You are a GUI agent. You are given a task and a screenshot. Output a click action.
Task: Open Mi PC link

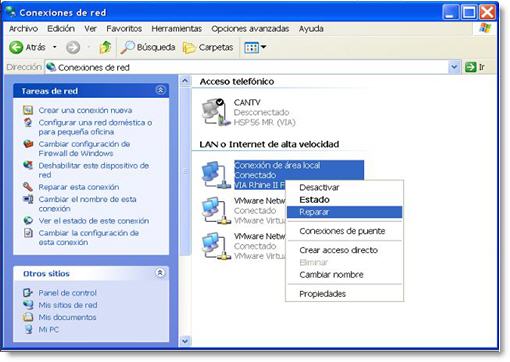[48, 329]
